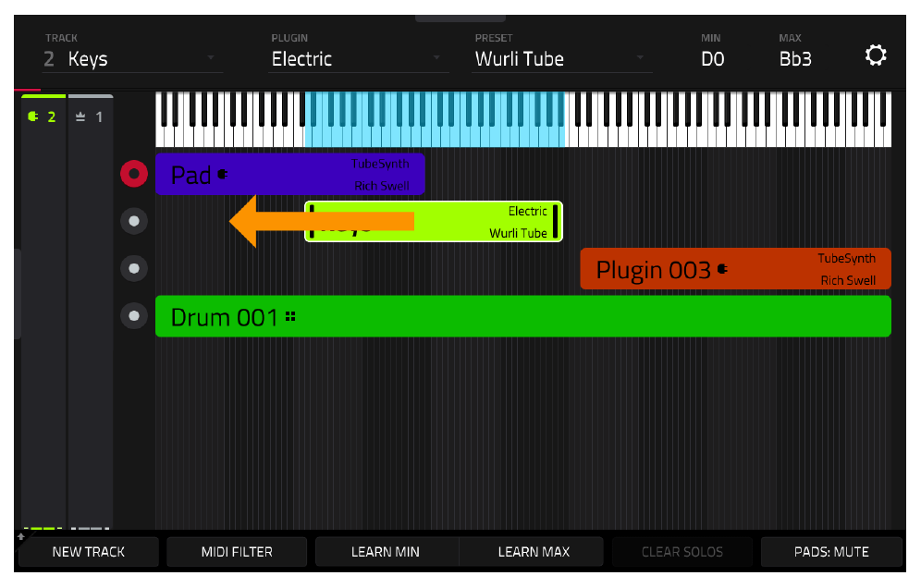
Task: Tap the NEW TRACK button
Action: click(x=89, y=552)
